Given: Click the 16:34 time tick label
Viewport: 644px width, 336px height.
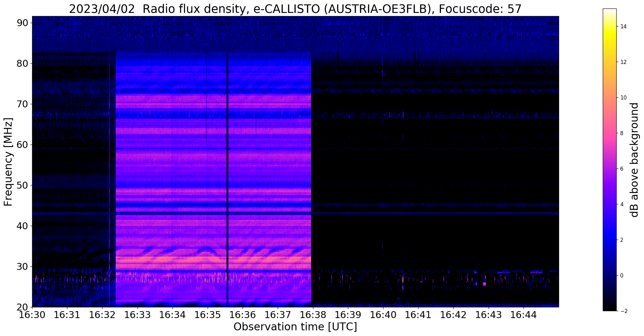Looking at the screenshot, I should coord(172,314).
